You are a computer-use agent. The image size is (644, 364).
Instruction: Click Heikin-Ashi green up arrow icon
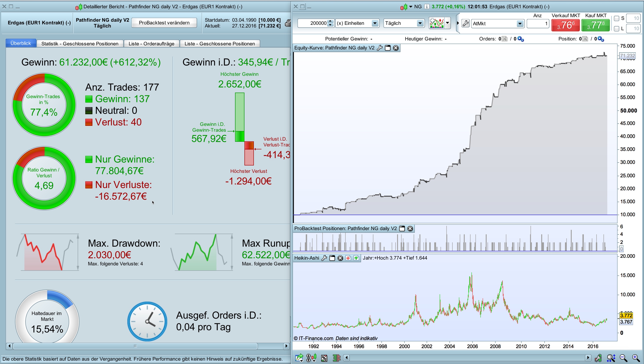tap(356, 258)
